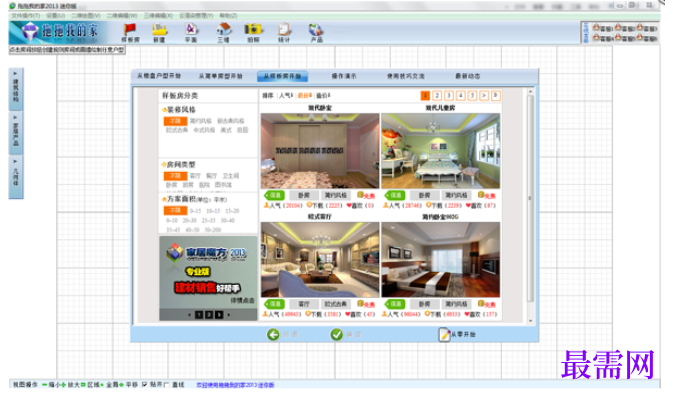Switch to the 操作演示 tab
The image size is (673, 396).
pyautogui.click(x=344, y=76)
